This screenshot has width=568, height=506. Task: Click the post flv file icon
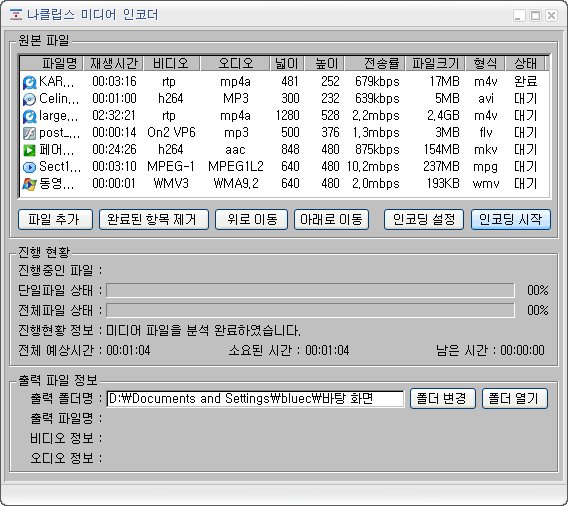click(29, 133)
